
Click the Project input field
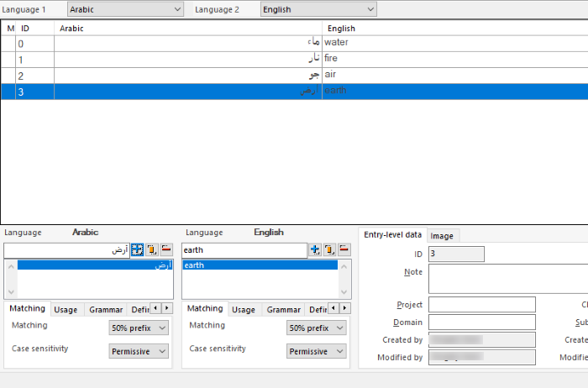coord(481,304)
